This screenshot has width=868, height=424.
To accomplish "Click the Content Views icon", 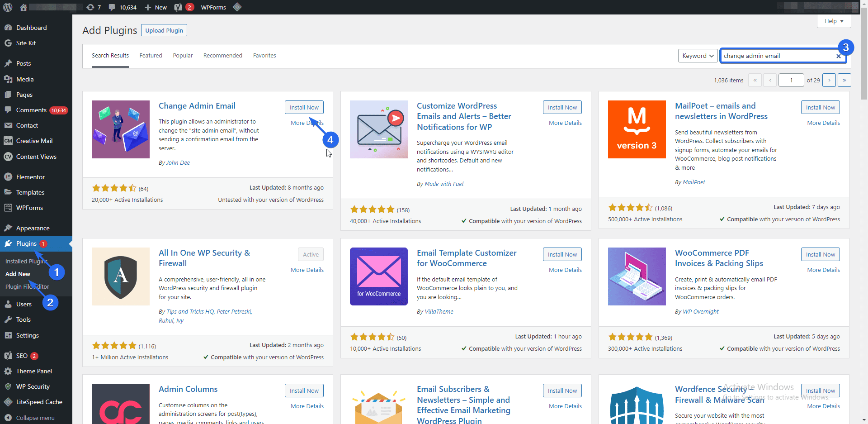I will pyautogui.click(x=8, y=157).
